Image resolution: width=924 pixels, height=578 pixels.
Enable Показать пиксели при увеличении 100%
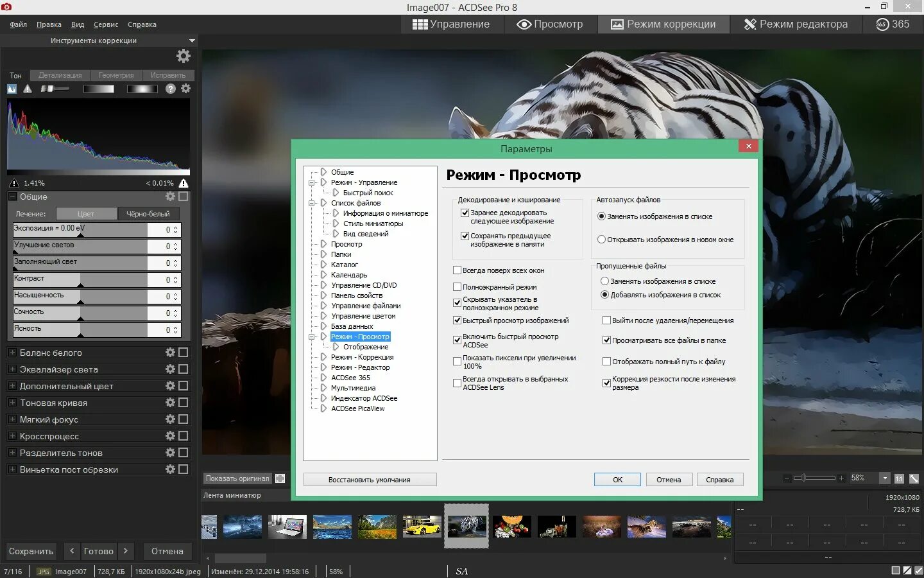tap(457, 362)
